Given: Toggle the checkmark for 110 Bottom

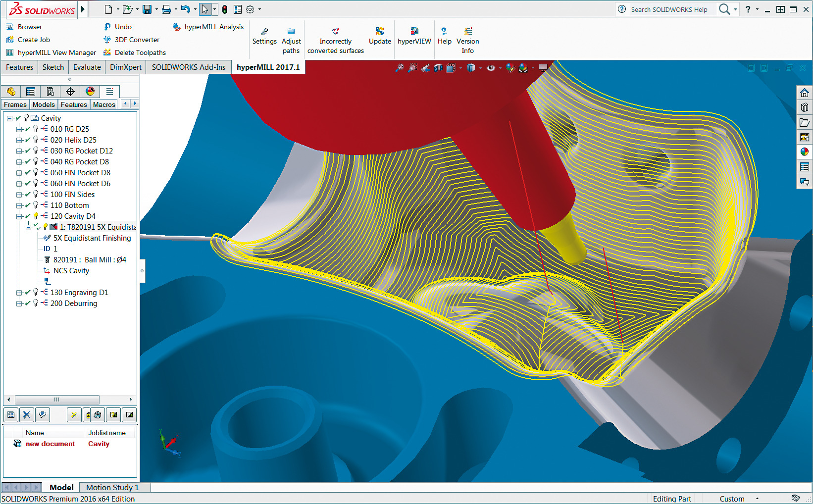Looking at the screenshot, I should click(x=28, y=205).
